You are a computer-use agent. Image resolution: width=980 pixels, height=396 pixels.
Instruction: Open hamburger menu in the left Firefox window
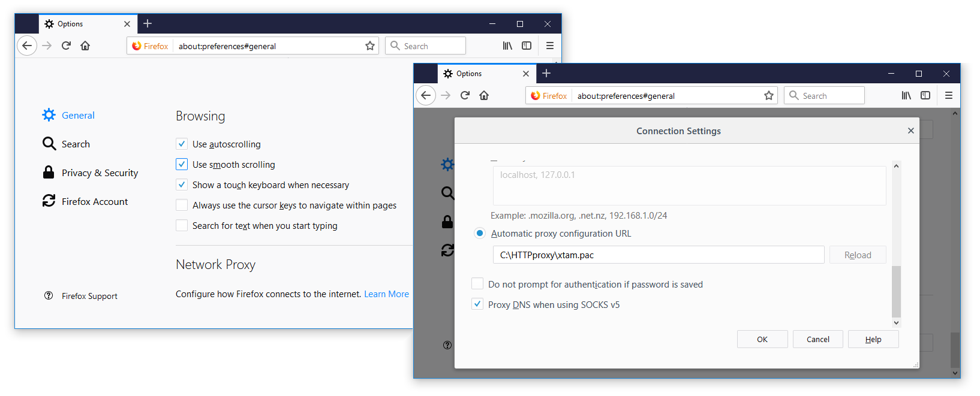point(549,46)
